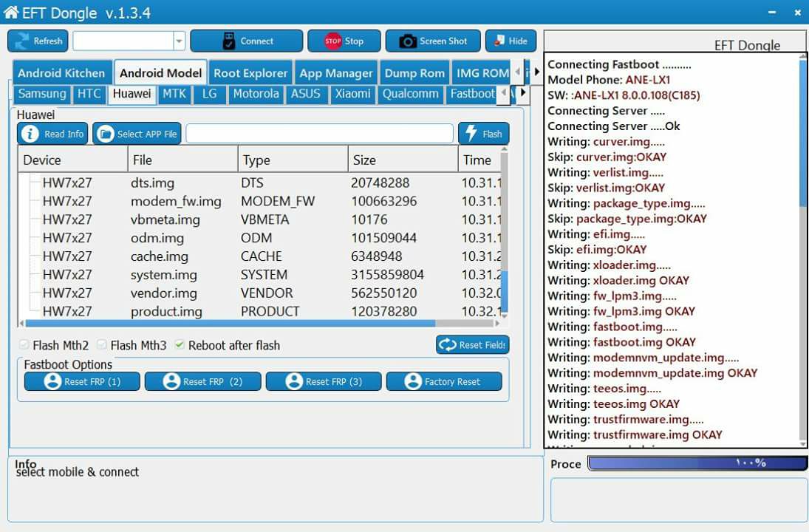Click the home icon in title bar
The image size is (809, 532).
(11, 11)
